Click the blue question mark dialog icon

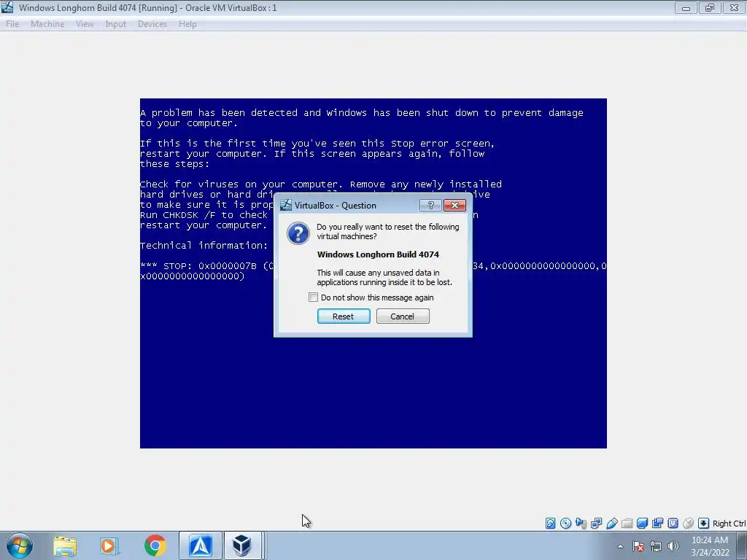coord(298,233)
